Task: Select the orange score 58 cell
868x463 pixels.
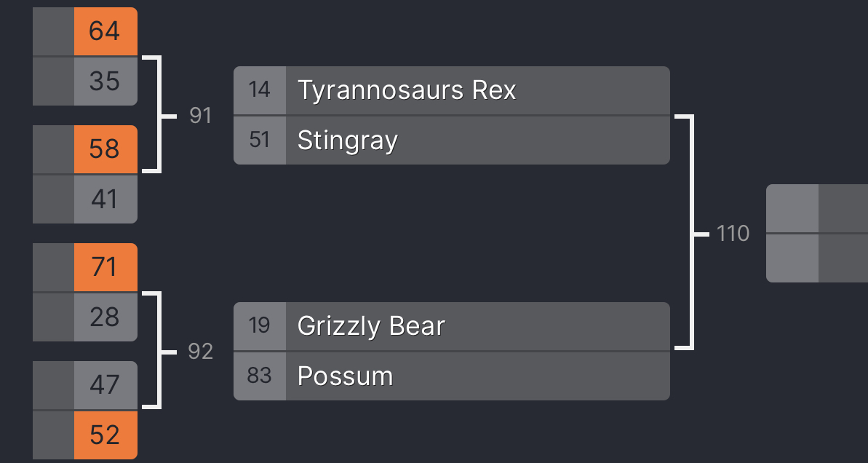Action: (105, 149)
